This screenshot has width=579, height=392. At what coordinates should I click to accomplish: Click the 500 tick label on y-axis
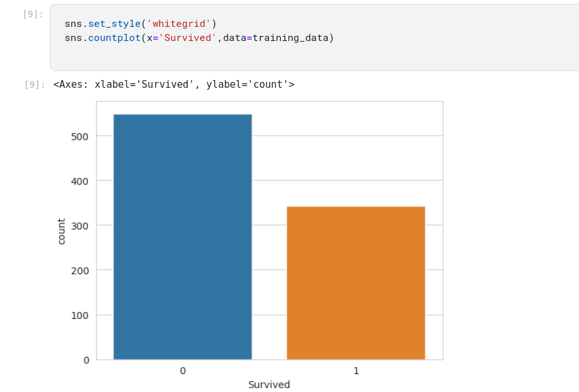pos(80,136)
